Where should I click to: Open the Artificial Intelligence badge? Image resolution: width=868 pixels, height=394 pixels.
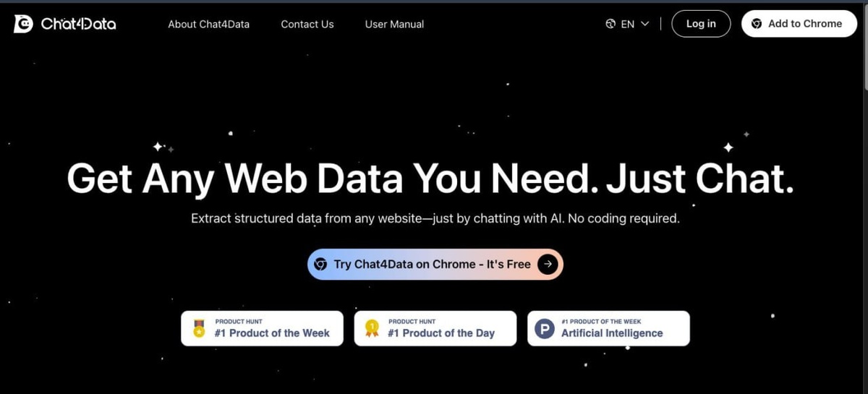tap(608, 328)
